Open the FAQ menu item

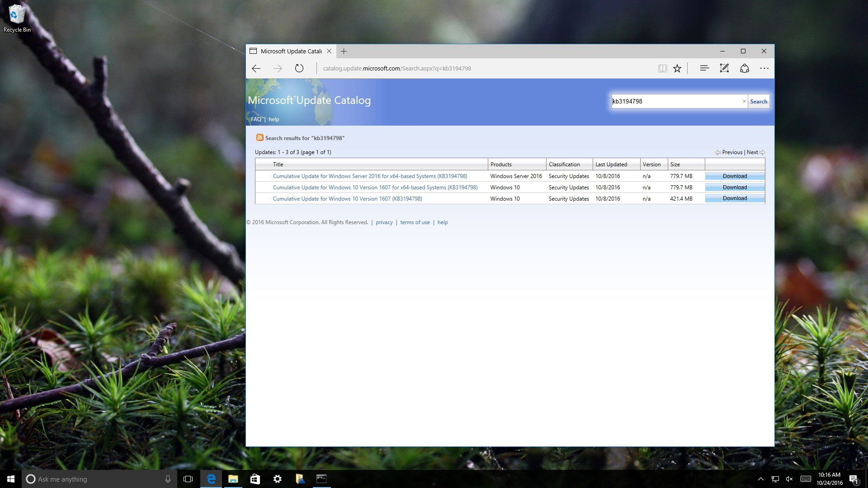(256, 119)
